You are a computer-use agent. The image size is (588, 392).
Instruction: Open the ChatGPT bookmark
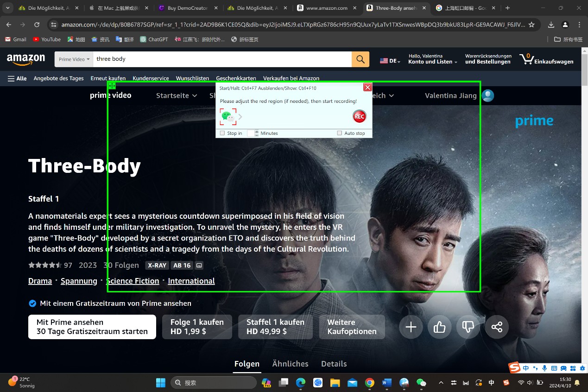pyautogui.click(x=154, y=39)
